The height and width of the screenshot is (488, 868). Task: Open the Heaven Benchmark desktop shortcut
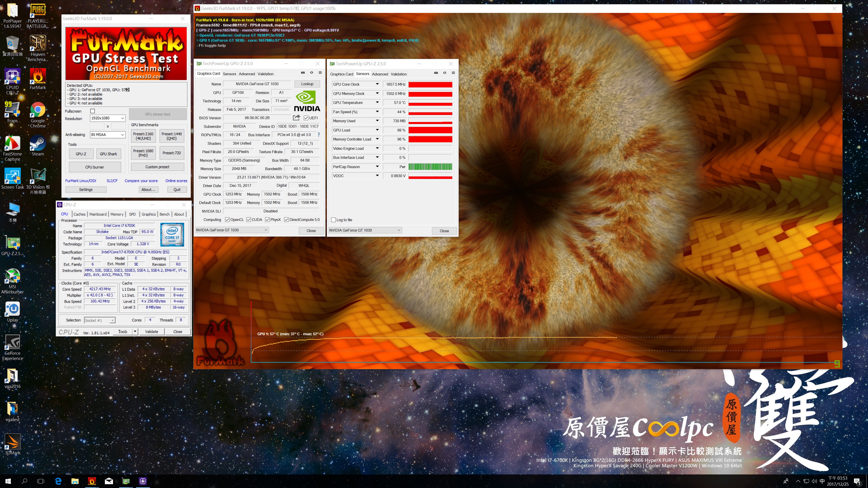pos(38,49)
